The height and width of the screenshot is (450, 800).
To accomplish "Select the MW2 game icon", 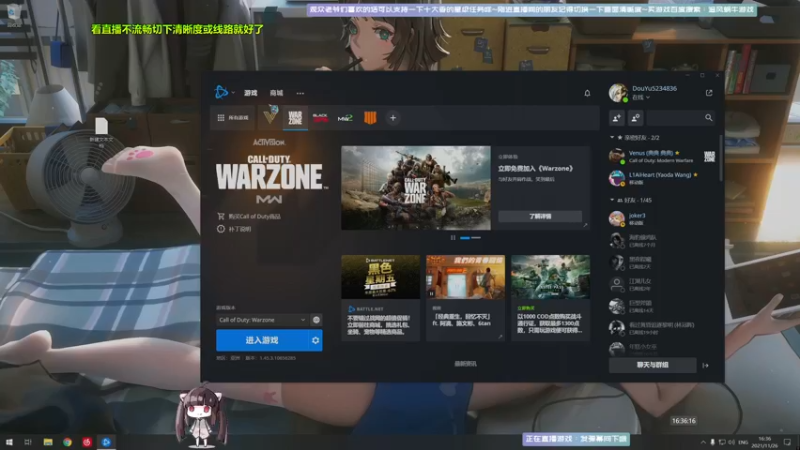I will tap(345, 118).
